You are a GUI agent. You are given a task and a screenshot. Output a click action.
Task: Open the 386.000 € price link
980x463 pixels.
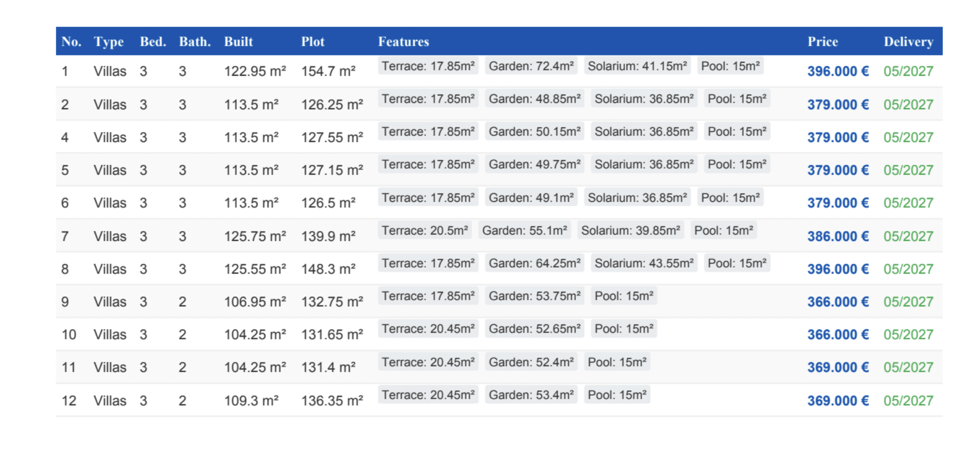coord(838,236)
